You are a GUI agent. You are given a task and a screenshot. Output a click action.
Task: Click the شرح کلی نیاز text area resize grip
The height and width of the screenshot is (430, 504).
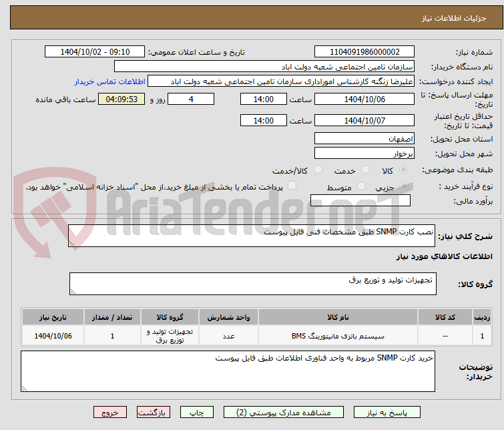click(71, 244)
